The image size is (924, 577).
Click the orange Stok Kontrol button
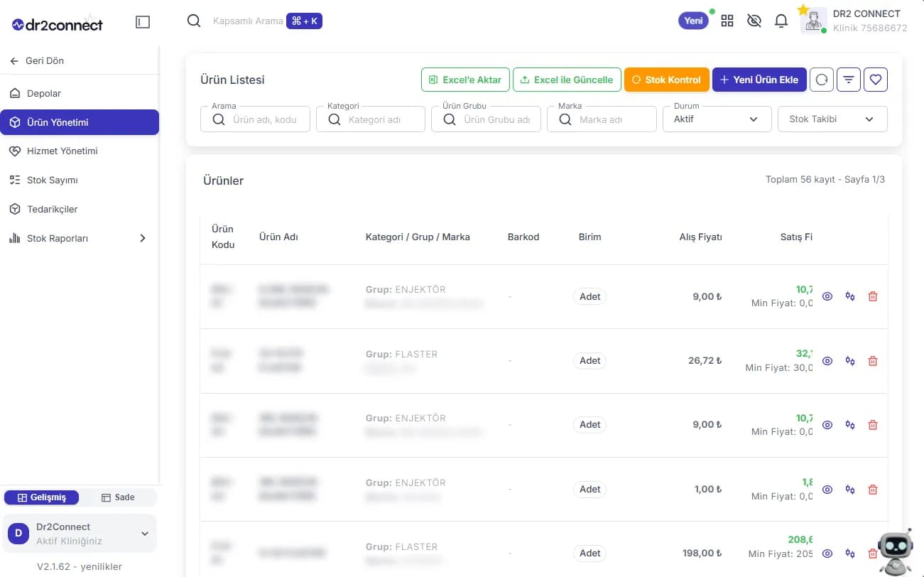[x=666, y=80]
